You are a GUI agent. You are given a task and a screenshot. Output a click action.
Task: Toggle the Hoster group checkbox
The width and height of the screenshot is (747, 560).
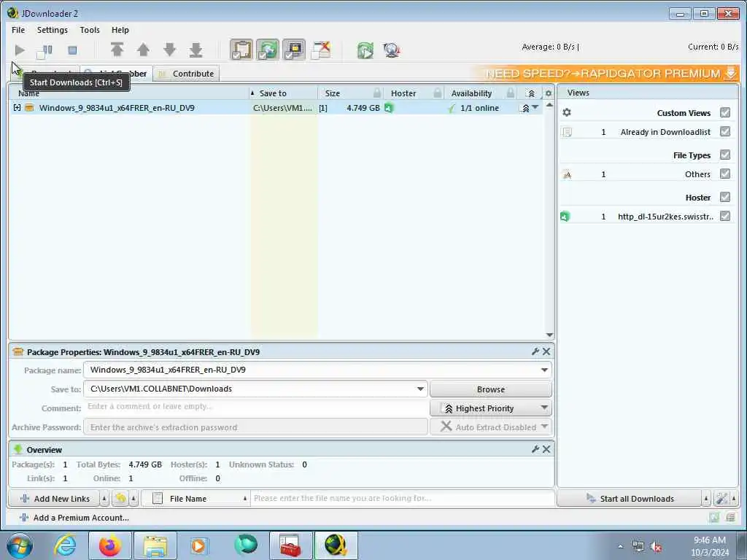724,197
